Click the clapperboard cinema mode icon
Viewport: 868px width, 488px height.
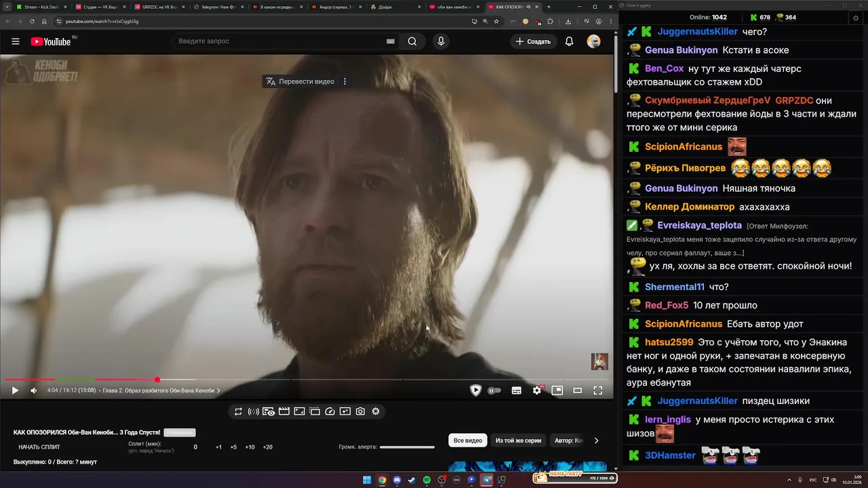pyautogui.click(x=284, y=411)
